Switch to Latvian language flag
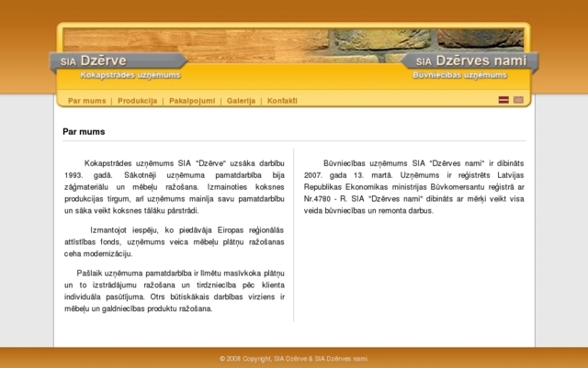 (x=503, y=100)
